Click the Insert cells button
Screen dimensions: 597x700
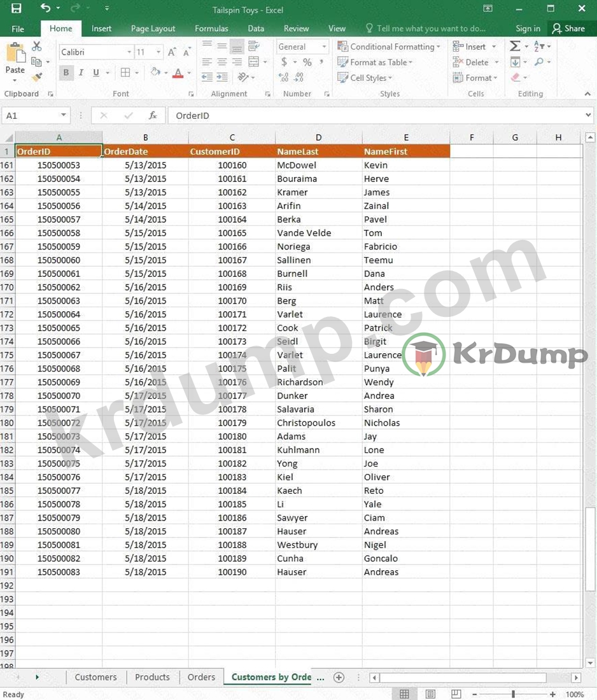coord(474,46)
